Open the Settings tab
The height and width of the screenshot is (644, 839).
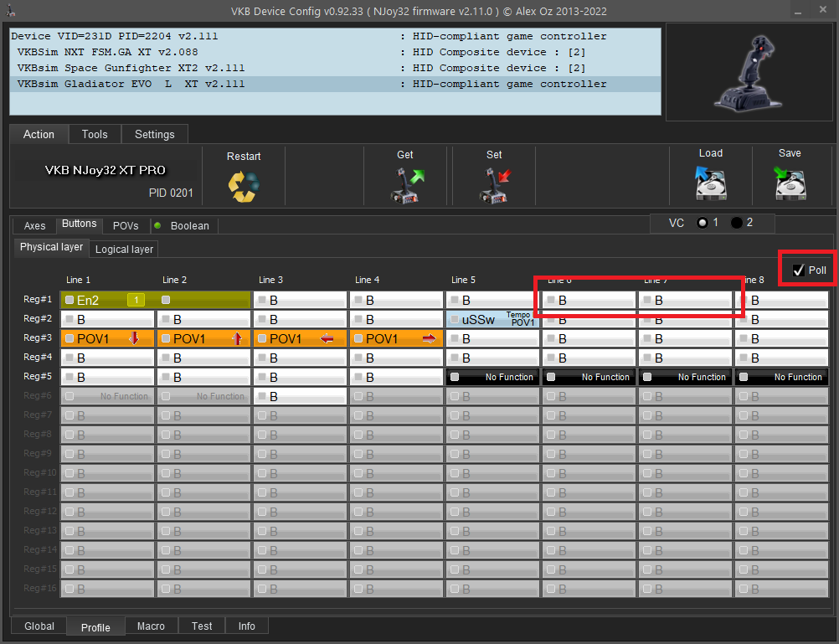pyautogui.click(x=154, y=134)
